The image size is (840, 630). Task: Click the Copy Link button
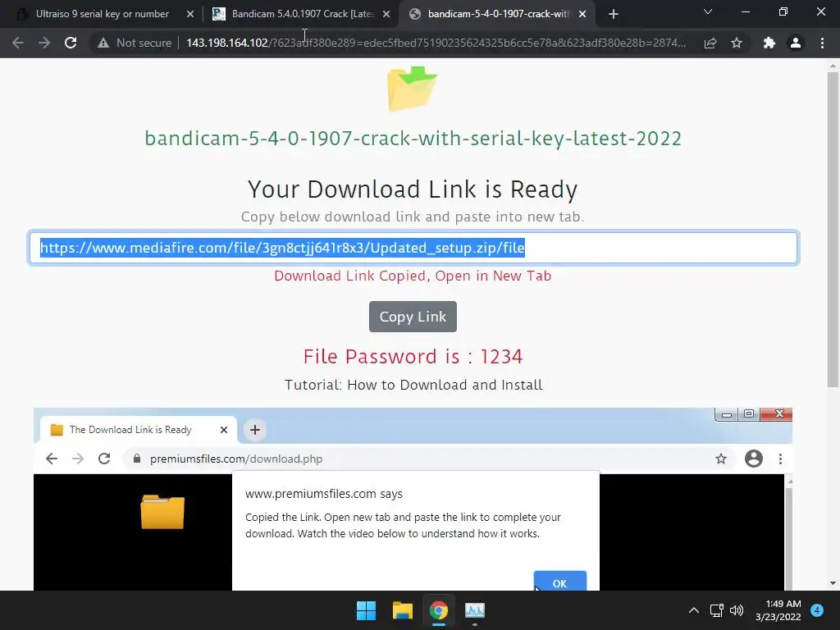(x=413, y=317)
